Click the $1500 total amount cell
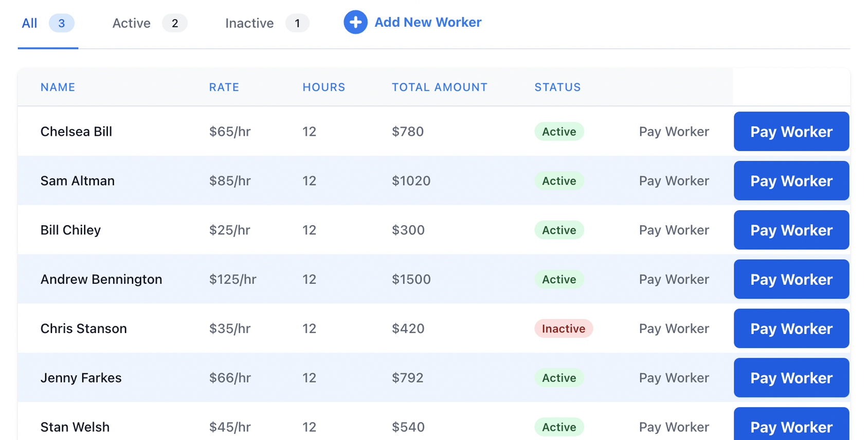 (411, 279)
